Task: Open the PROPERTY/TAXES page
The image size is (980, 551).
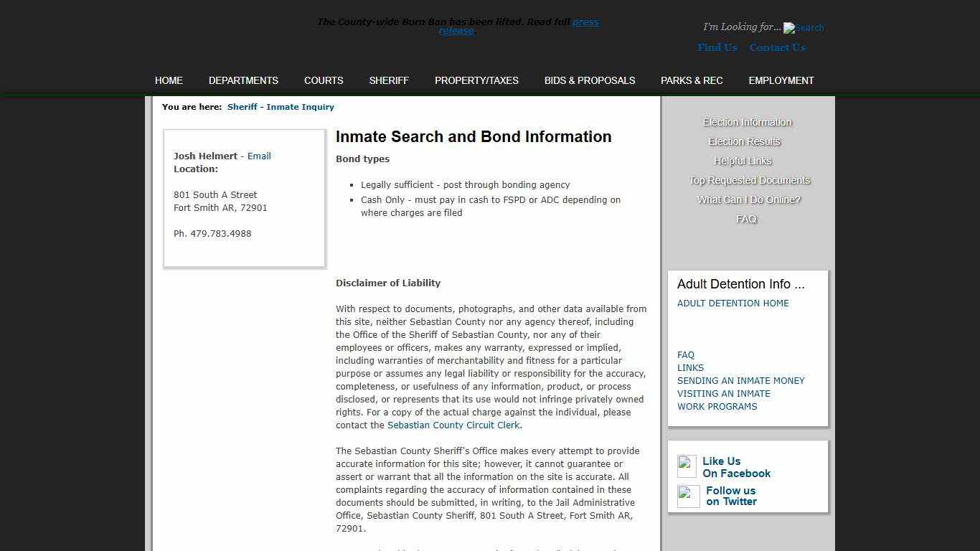Action: (476, 80)
